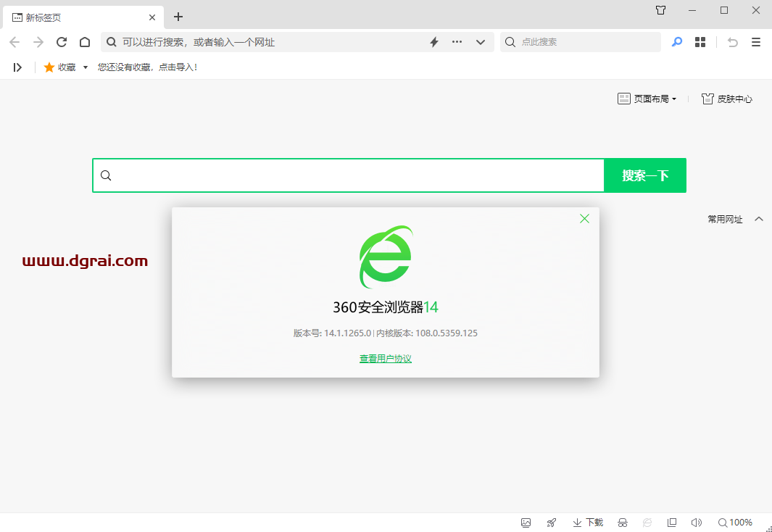Open the 下载 downloads manager

click(x=588, y=523)
